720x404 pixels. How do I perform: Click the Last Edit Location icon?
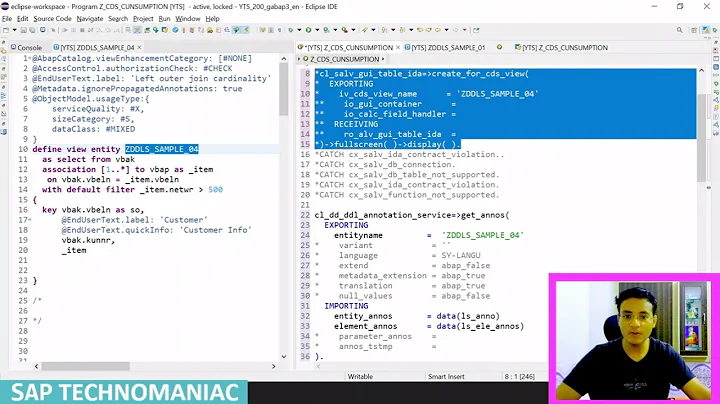[420, 30]
